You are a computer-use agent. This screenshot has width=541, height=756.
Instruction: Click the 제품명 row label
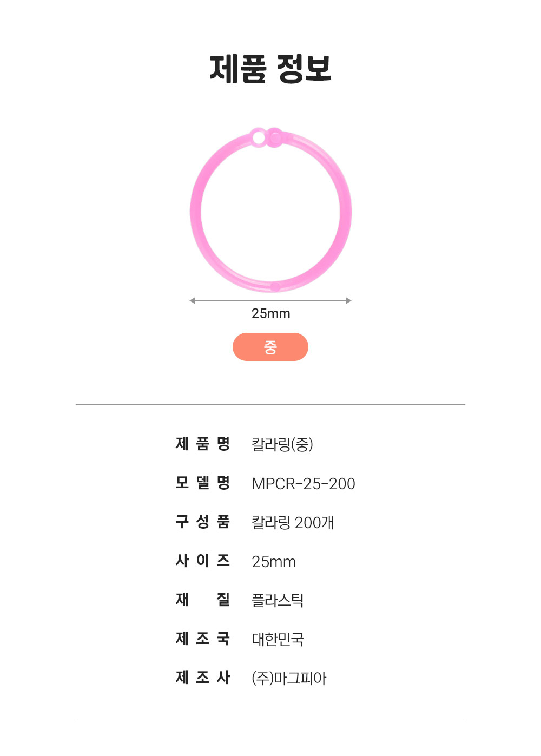point(203,444)
